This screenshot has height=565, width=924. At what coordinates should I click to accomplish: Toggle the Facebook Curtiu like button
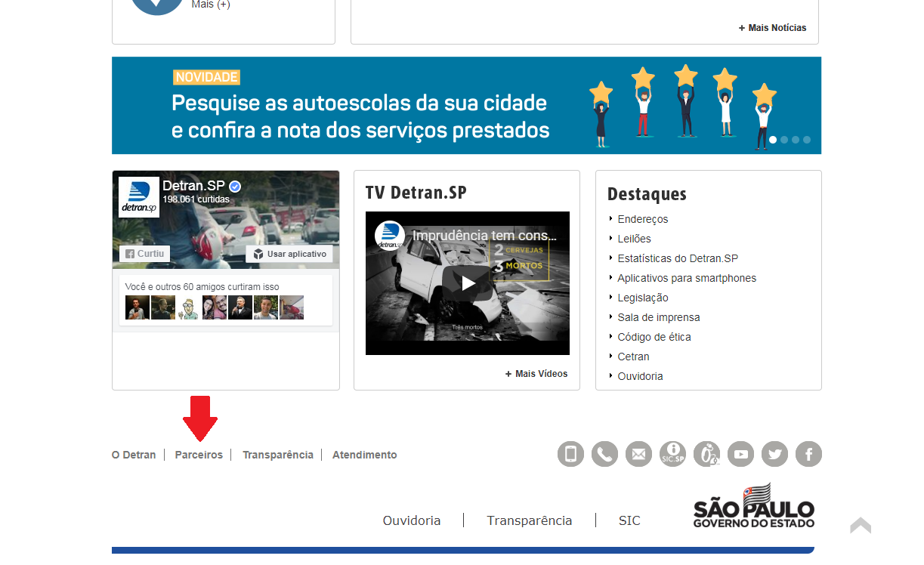tap(144, 254)
